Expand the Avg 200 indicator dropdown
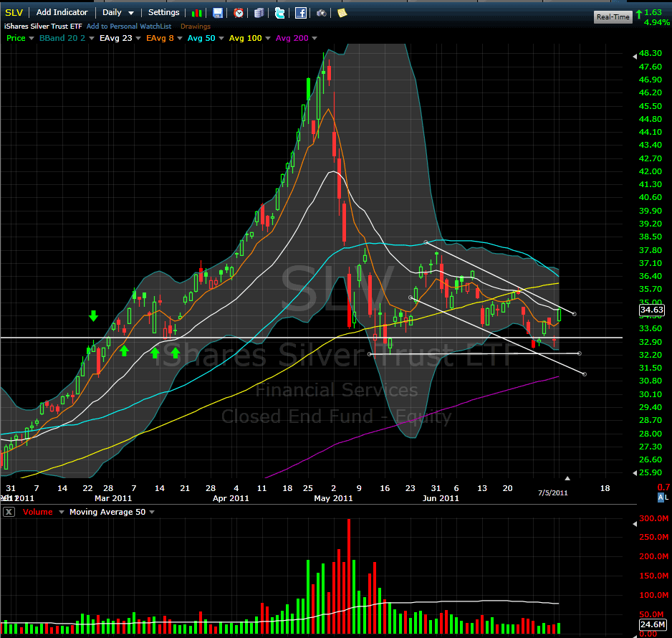 pos(315,38)
